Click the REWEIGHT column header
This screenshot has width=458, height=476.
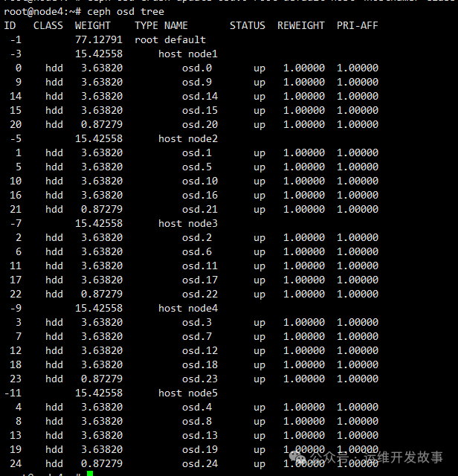pos(301,25)
